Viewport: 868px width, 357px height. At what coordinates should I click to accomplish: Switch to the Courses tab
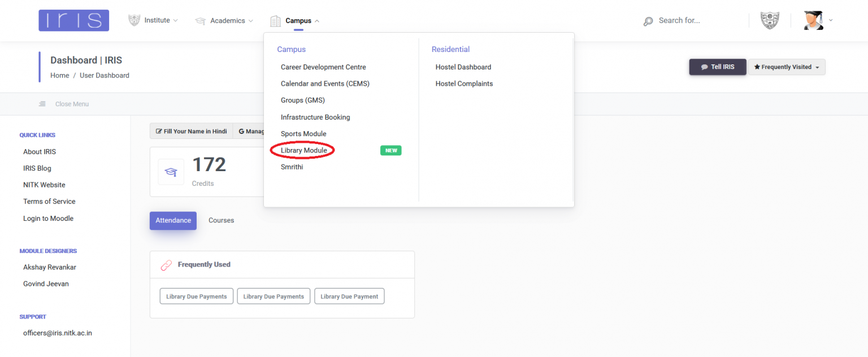pos(221,220)
